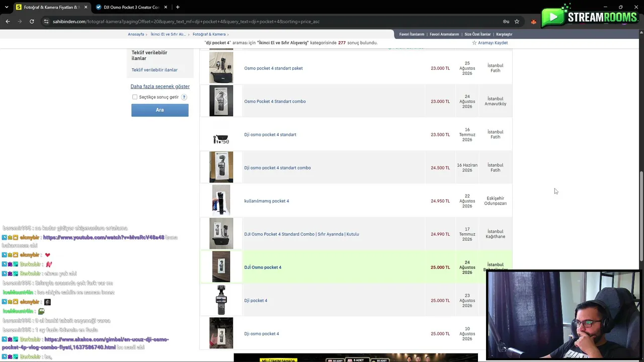Open listing Dji osmo pocket 4 standart combo
This screenshot has height=362, width=644.
pyautogui.click(x=277, y=168)
